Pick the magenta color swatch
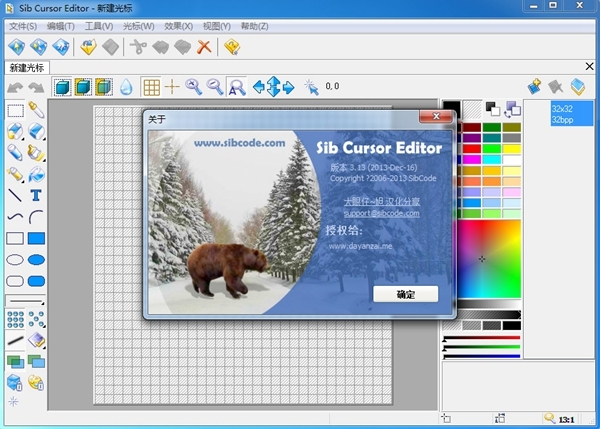Image resolution: width=600 pixels, height=429 pixels. coord(472,159)
